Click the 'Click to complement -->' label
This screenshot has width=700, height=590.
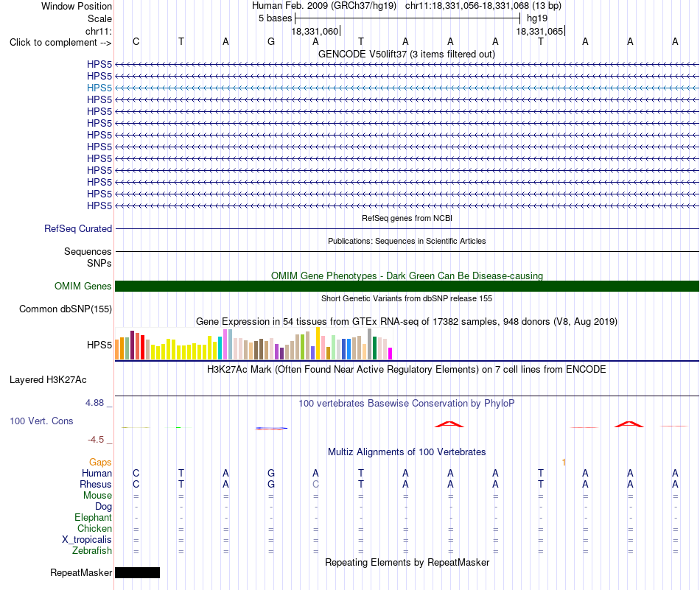click(60, 43)
